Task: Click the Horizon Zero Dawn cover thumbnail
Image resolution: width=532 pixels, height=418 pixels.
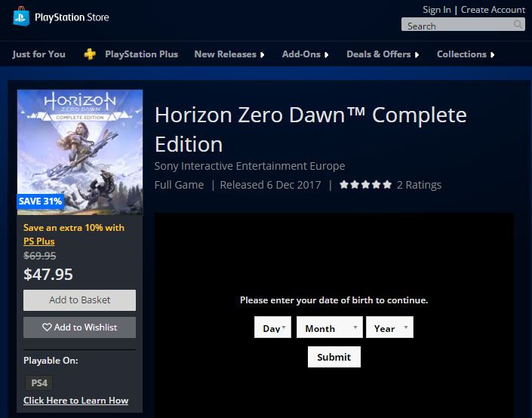Action: point(80,152)
